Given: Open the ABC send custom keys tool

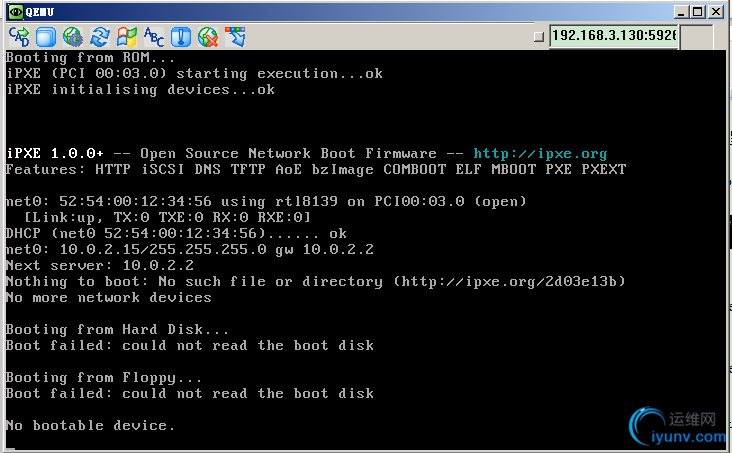Looking at the screenshot, I should point(154,37).
